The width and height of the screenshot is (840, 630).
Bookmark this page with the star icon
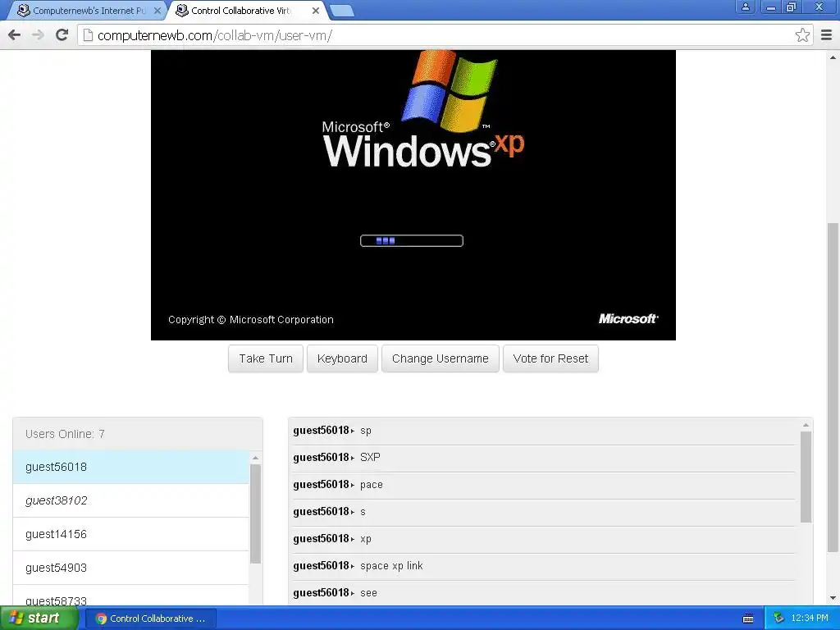[x=802, y=35]
